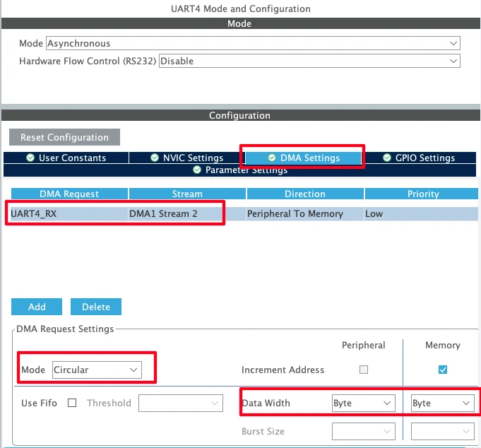Click the Add button
Image resolution: width=481 pixels, height=448 pixels.
[37, 307]
